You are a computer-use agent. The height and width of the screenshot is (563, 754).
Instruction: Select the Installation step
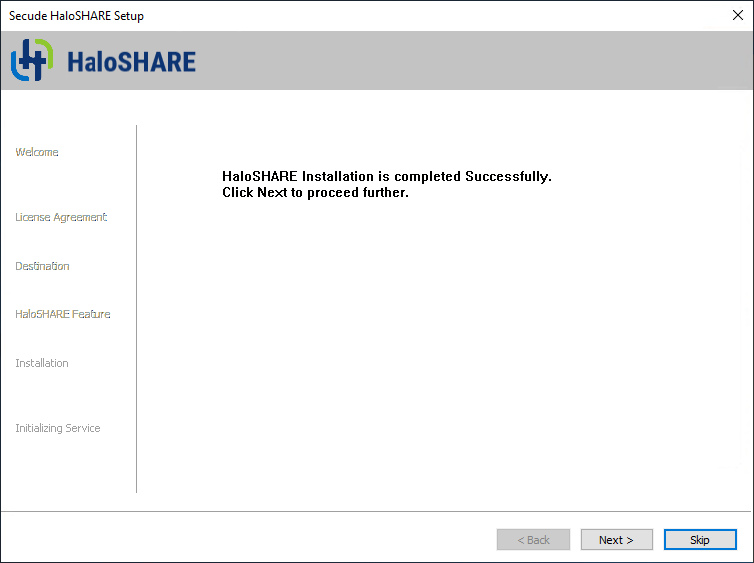pos(42,363)
